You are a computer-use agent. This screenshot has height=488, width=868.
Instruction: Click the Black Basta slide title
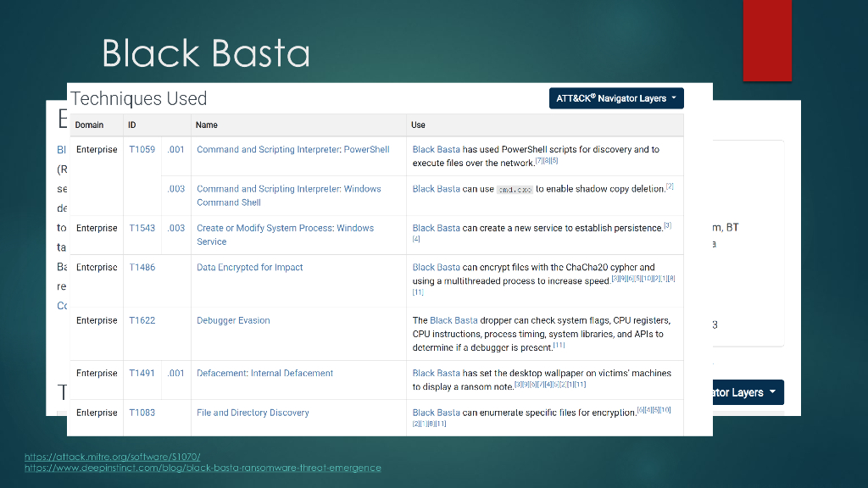pos(206,53)
